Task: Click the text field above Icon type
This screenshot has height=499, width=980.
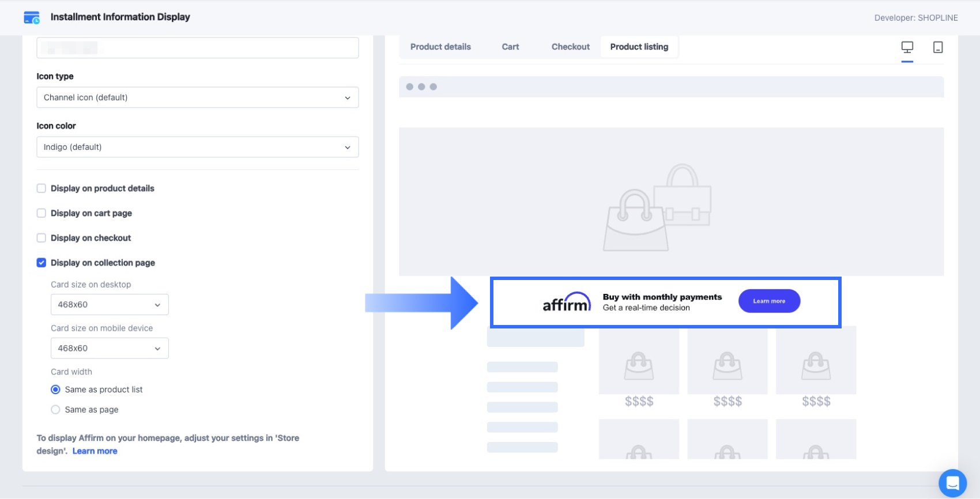Action: tap(198, 48)
